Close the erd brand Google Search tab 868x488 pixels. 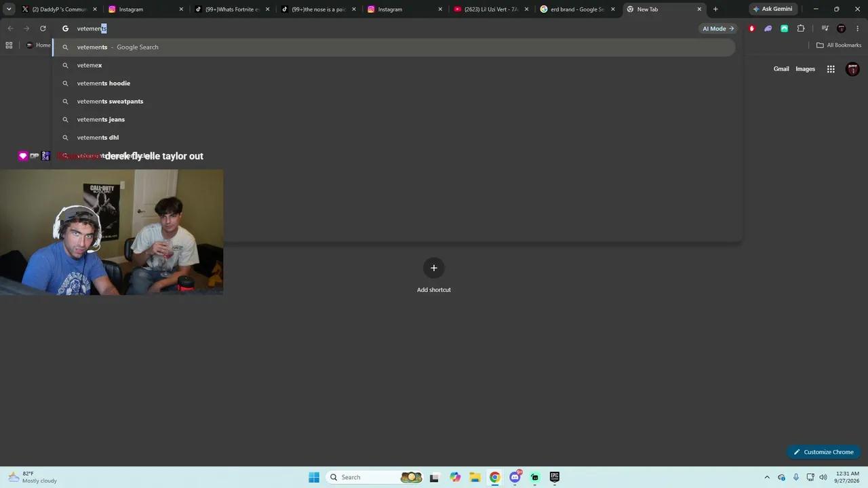(x=613, y=9)
